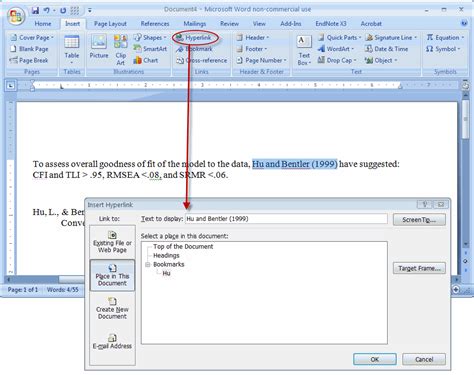
Task: Switch to the Mailings tab
Action: (x=195, y=24)
